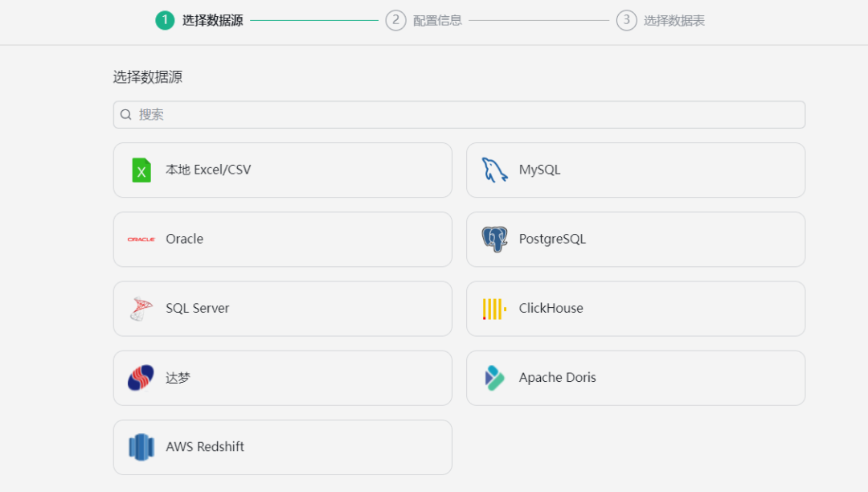868x492 pixels.
Task: Choose the 达梦 data source label
Action: click(178, 377)
